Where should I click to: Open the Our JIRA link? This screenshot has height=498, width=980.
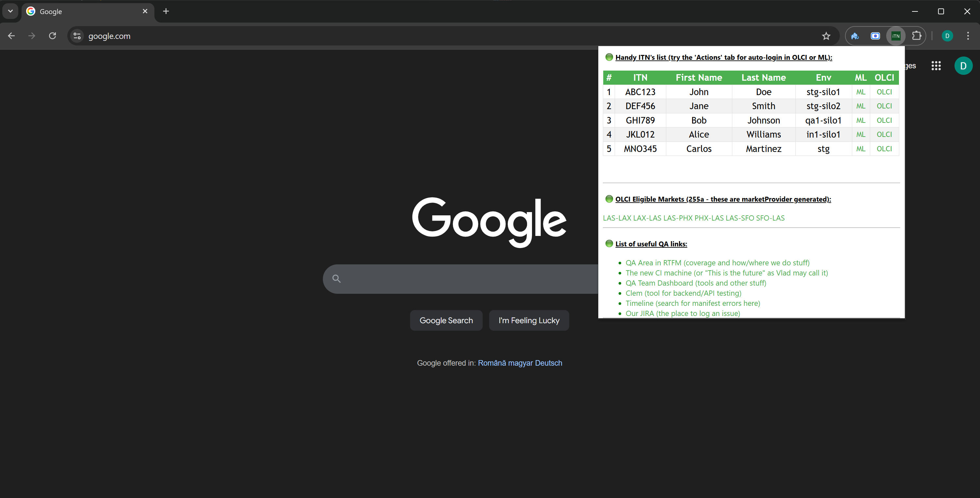pos(683,314)
